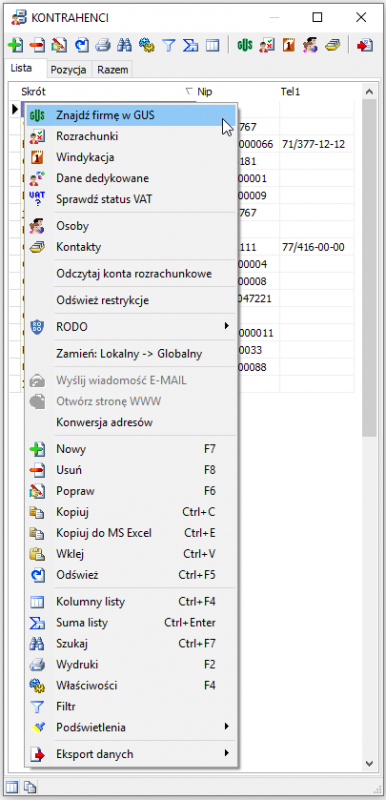This screenshot has width=386, height=800.
Task: Click the columns icon in status bar
Action: pos(11,787)
